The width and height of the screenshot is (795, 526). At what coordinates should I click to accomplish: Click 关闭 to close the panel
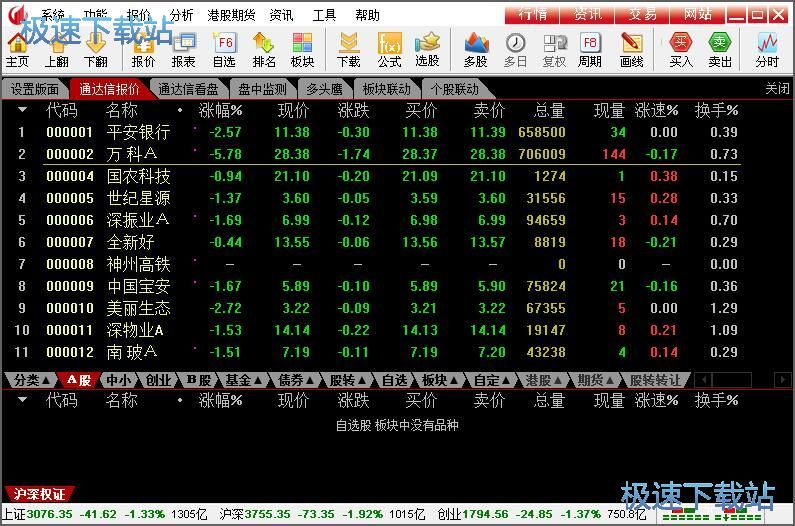777,89
